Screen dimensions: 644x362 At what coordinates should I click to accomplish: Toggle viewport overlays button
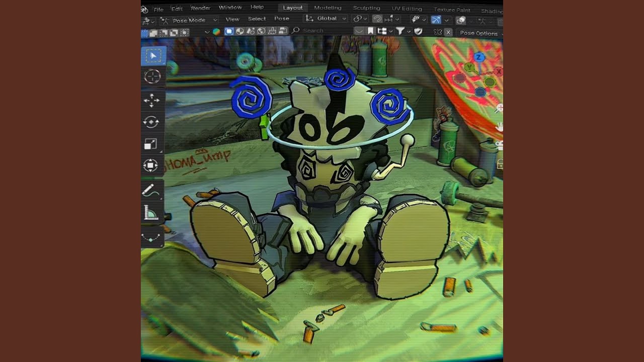point(461,20)
